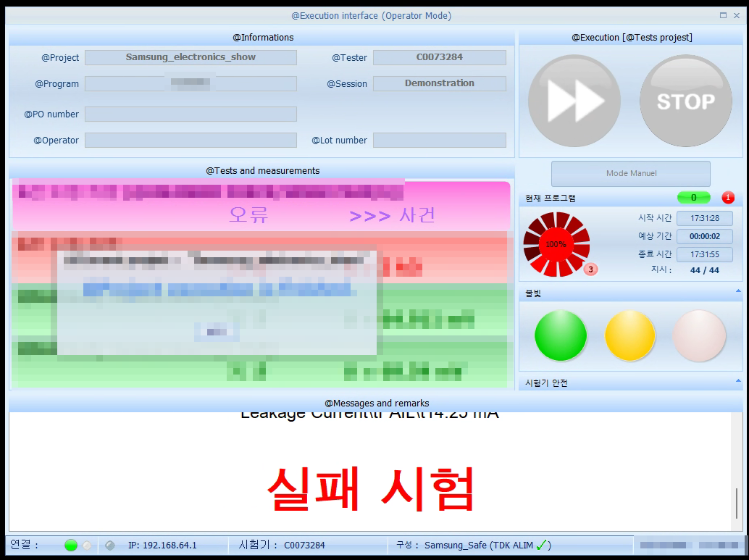Click the Mode Manuel button
749x560 pixels.
[x=630, y=174]
